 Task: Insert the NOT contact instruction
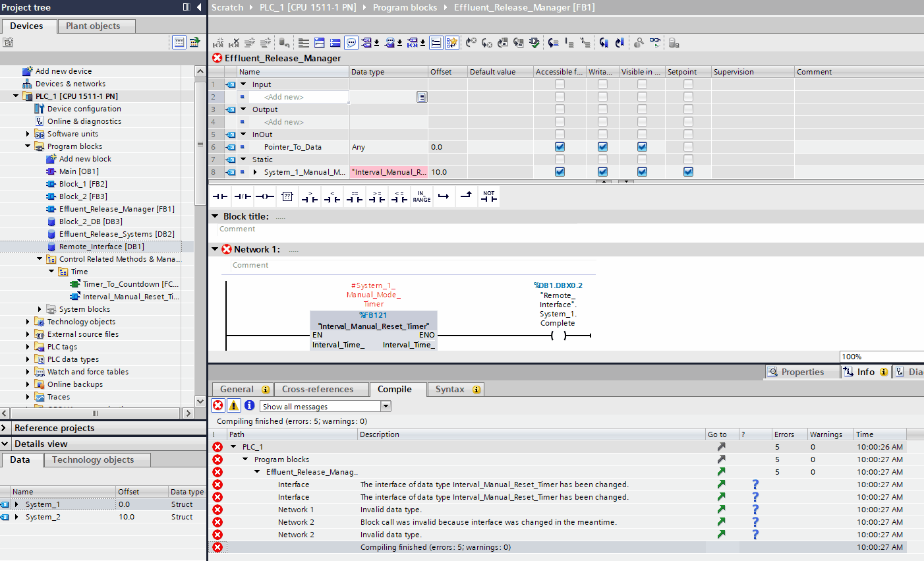click(x=488, y=196)
